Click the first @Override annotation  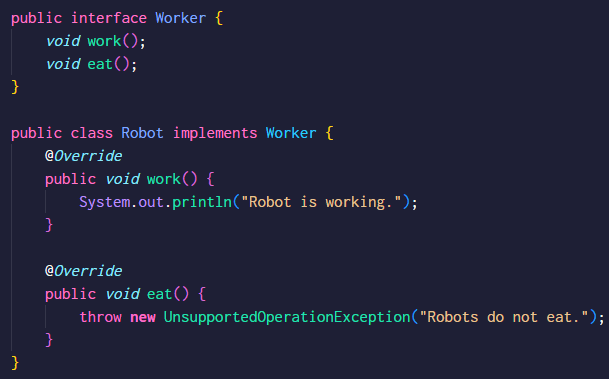84,156
